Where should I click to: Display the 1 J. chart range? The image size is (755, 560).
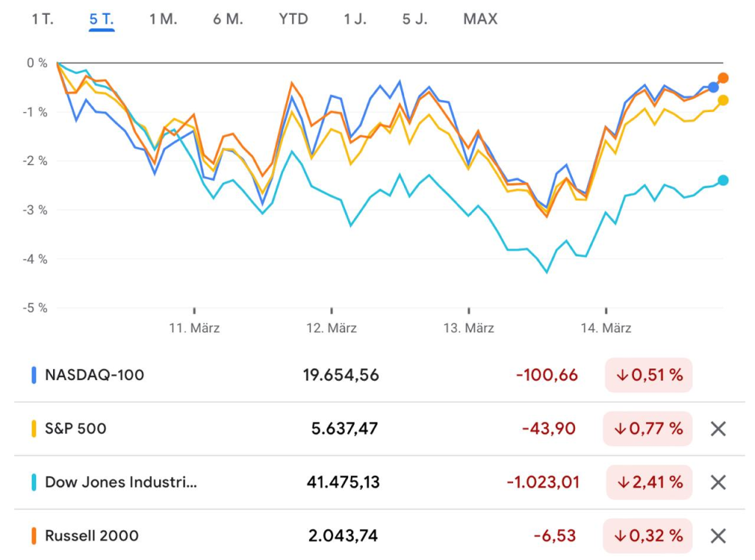point(355,19)
